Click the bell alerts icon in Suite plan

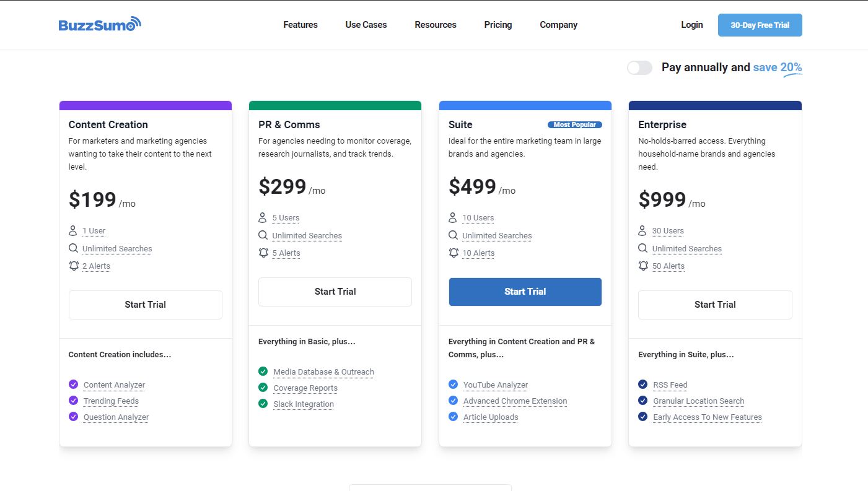454,253
